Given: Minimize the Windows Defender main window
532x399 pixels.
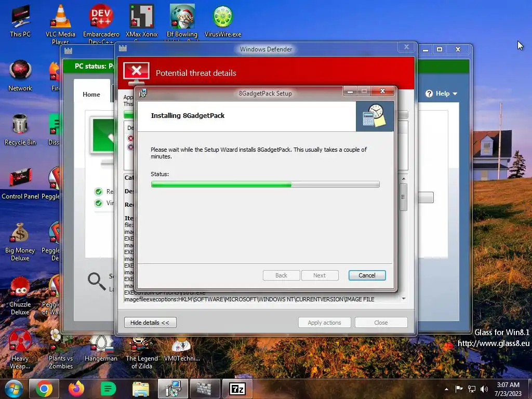Looking at the screenshot, I should click(425, 49).
